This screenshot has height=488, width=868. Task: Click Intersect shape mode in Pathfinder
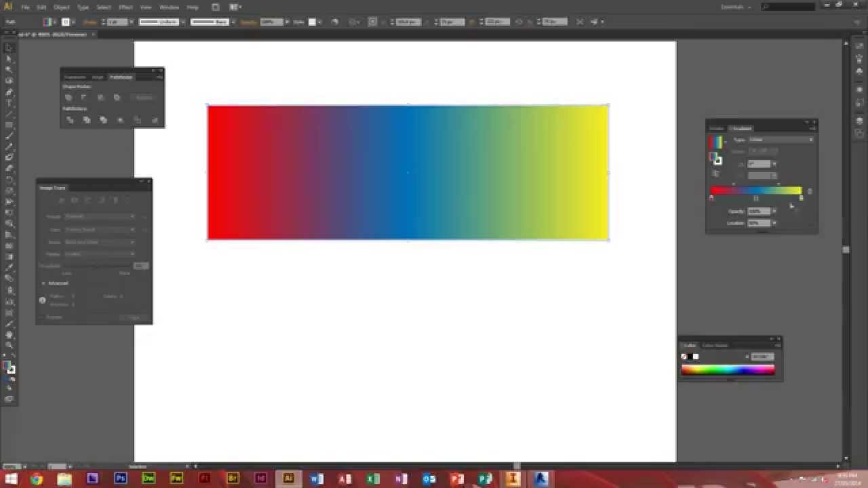100,98
